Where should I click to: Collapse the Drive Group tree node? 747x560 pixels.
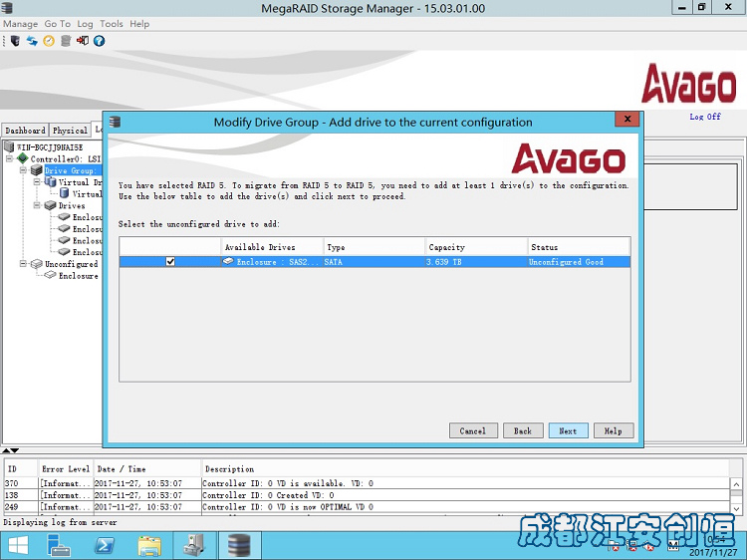23,170
